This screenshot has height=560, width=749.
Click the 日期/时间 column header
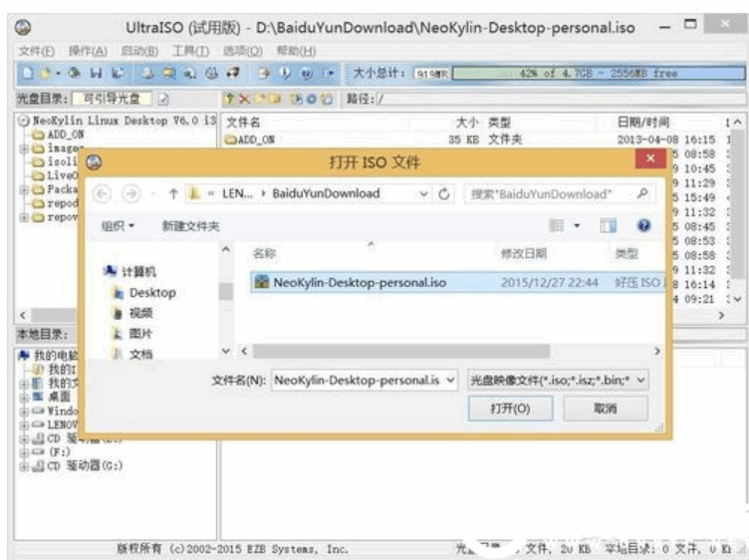pos(643,123)
